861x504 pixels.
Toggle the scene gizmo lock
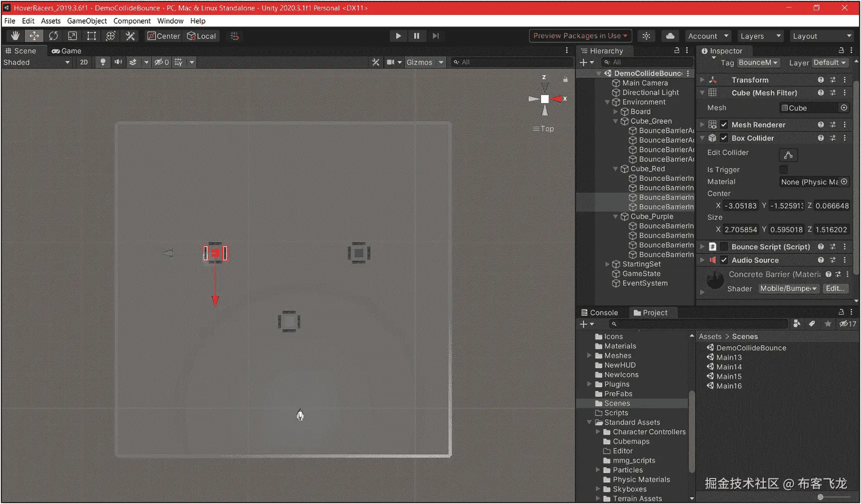tap(566, 79)
